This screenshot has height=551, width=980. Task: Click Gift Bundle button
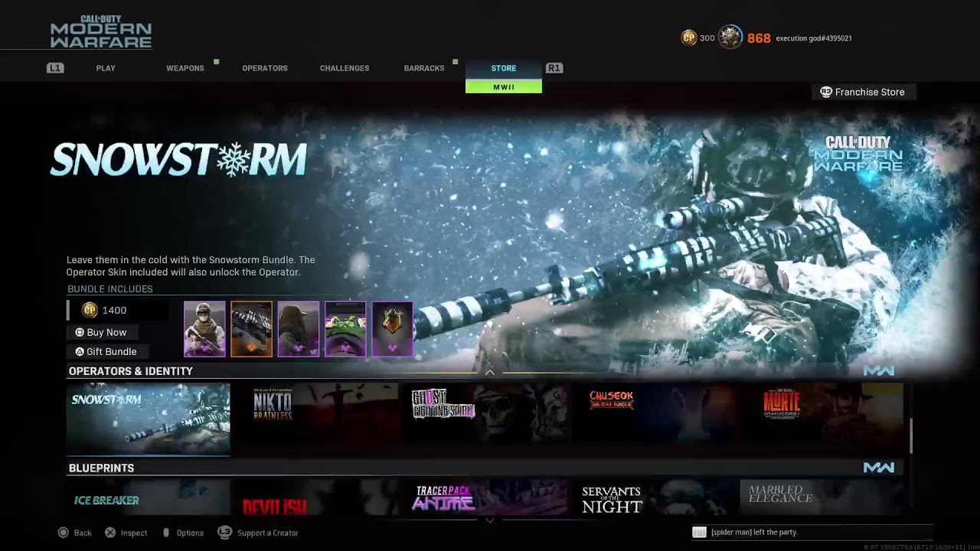point(106,351)
